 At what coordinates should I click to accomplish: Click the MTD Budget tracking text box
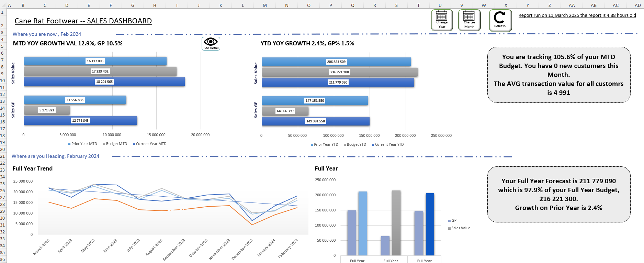pyautogui.click(x=558, y=75)
